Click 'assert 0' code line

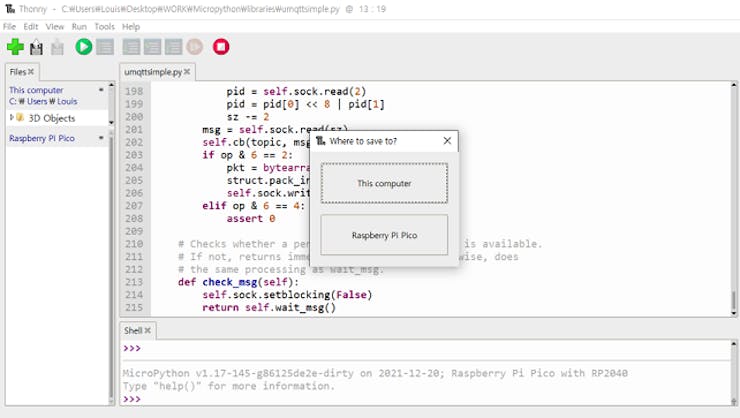[251, 218]
